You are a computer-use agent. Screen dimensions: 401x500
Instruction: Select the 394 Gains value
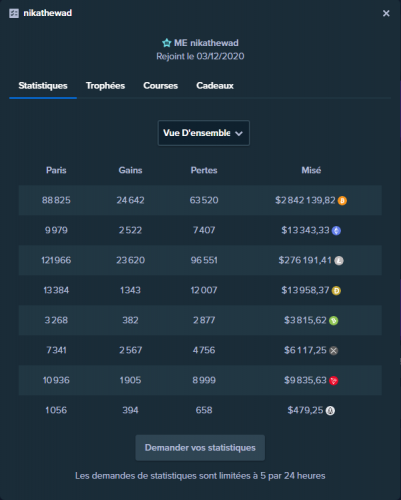pyautogui.click(x=130, y=410)
